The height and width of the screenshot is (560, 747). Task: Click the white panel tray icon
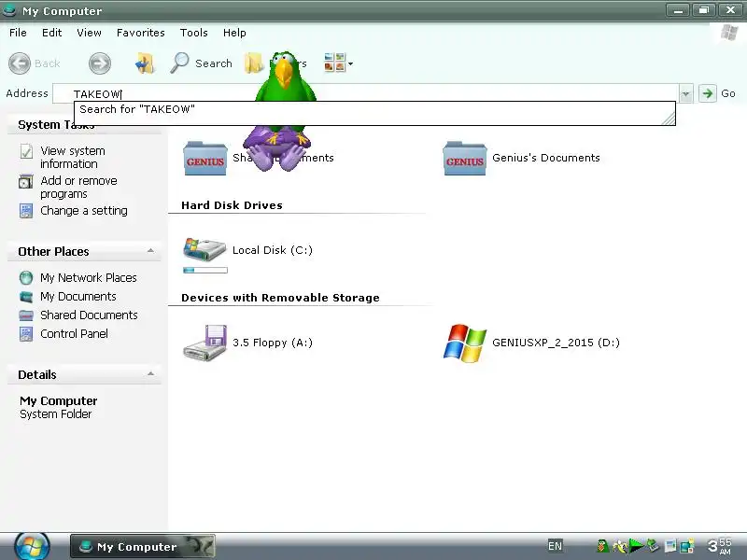click(670, 546)
